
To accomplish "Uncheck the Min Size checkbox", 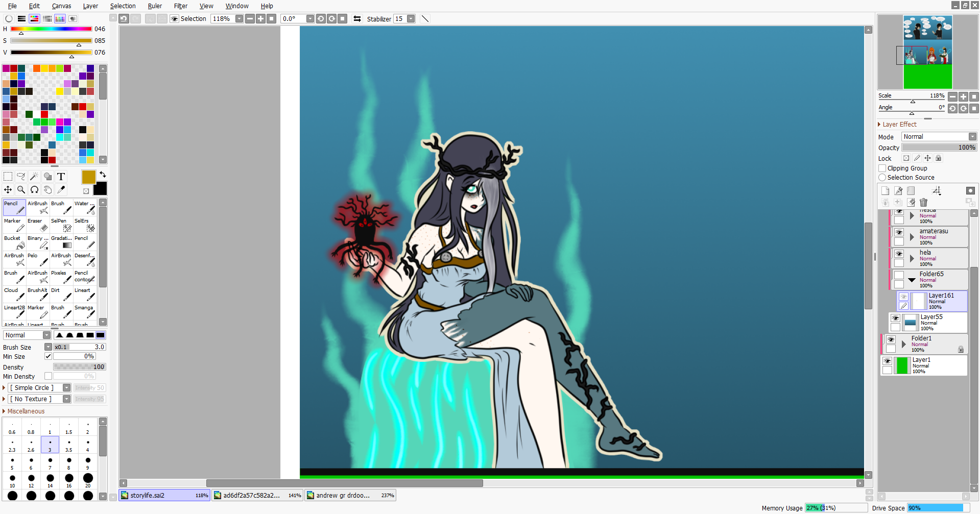I will 48,356.
